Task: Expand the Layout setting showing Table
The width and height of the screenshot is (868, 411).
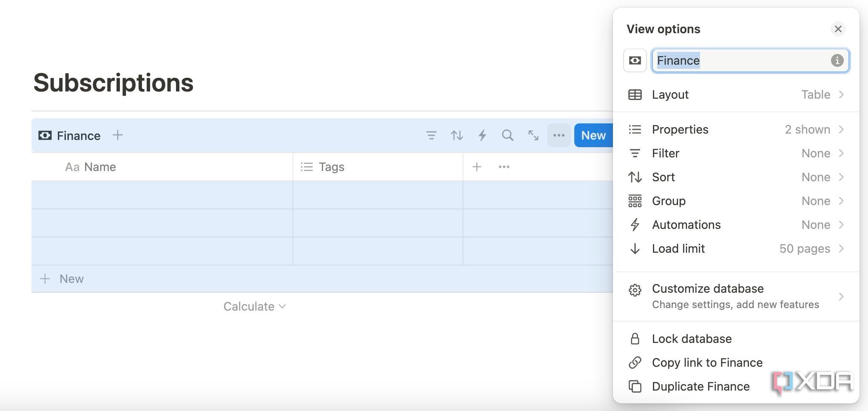Action: (738, 94)
